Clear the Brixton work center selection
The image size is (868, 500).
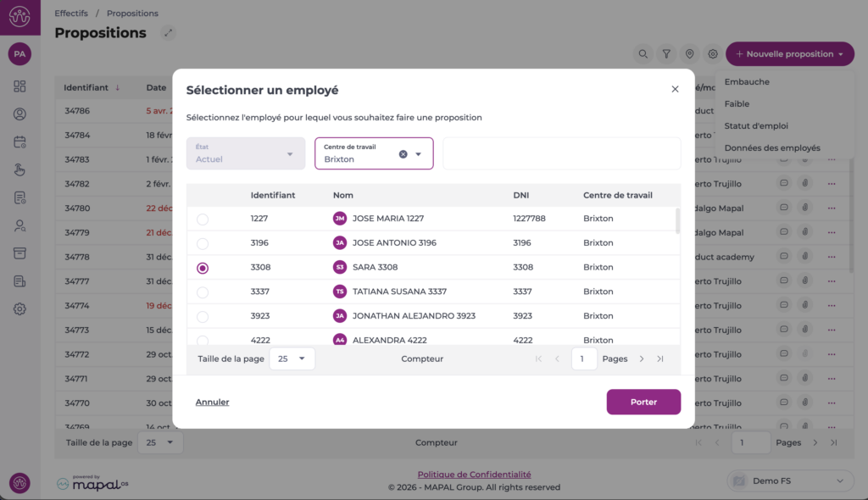pyautogui.click(x=403, y=154)
